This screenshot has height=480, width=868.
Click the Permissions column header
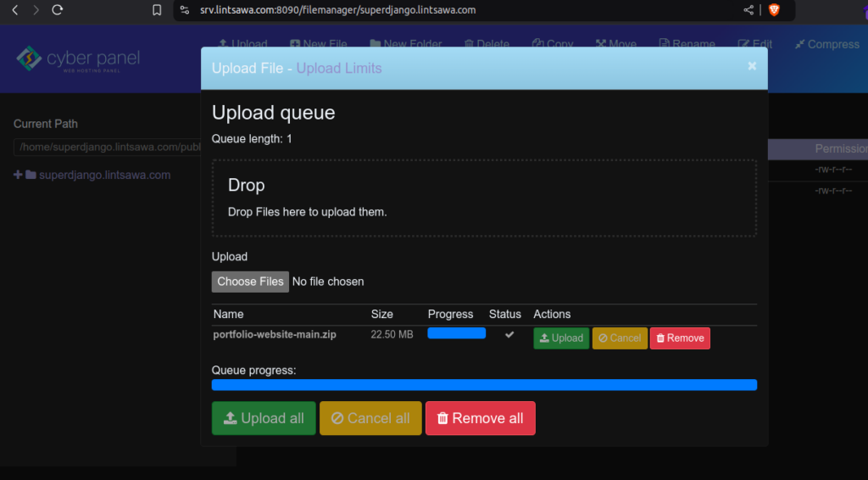[x=841, y=148]
